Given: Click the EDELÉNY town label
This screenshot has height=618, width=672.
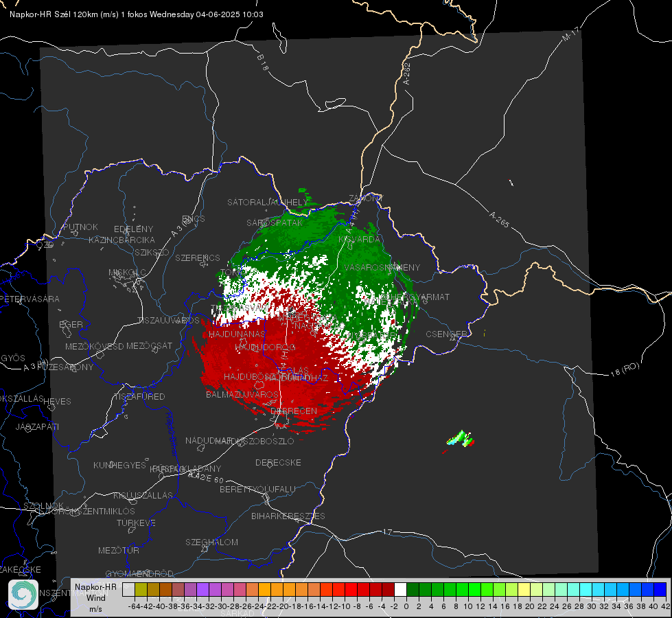Looking at the screenshot, I should pos(133,229).
